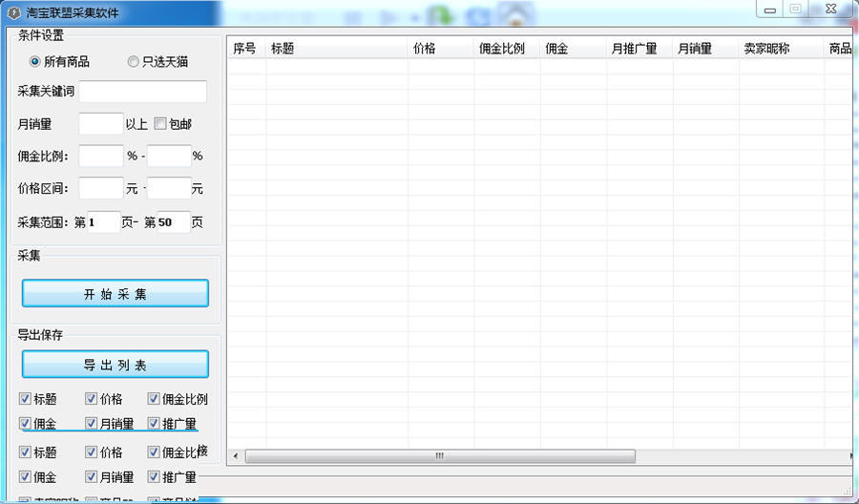Click the 佣金 column header
The height and width of the screenshot is (504, 859).
[574, 49]
